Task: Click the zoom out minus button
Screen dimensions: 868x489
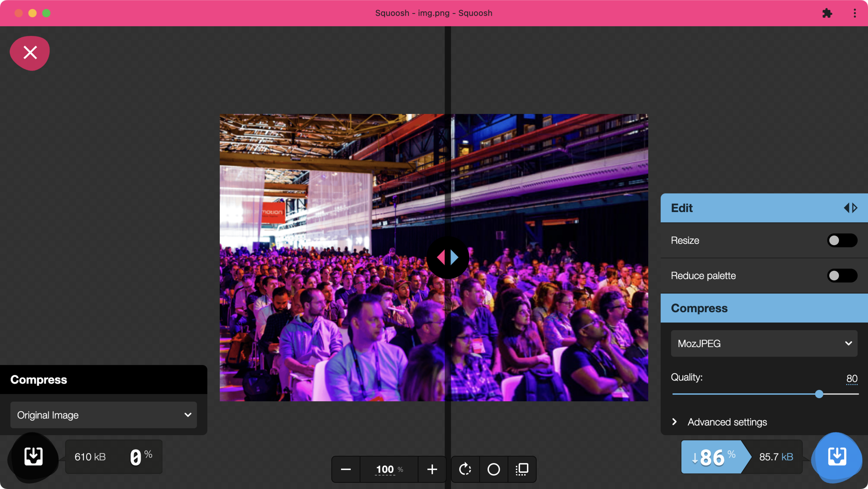Action: click(346, 469)
